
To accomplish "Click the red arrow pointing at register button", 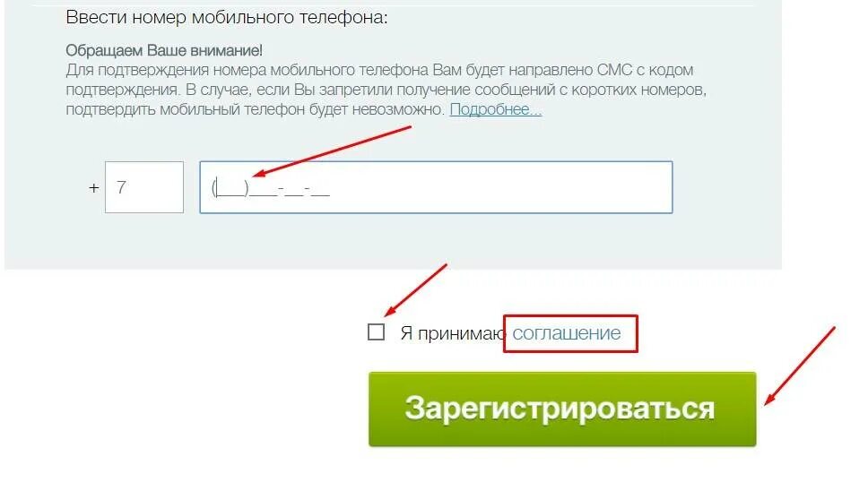I will click(x=800, y=366).
